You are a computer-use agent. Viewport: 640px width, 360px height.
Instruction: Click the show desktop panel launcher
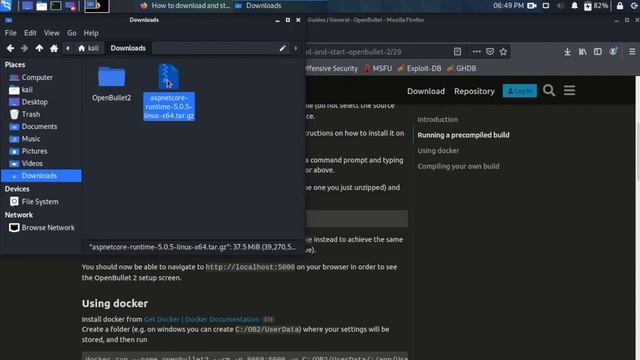[x=27, y=6]
